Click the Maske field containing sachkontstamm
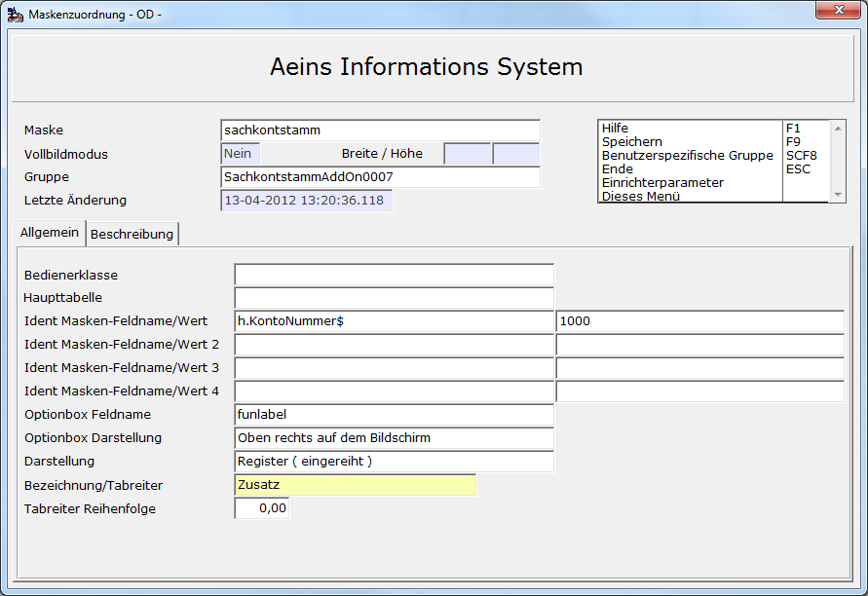Image resolution: width=868 pixels, height=596 pixels. coord(380,130)
